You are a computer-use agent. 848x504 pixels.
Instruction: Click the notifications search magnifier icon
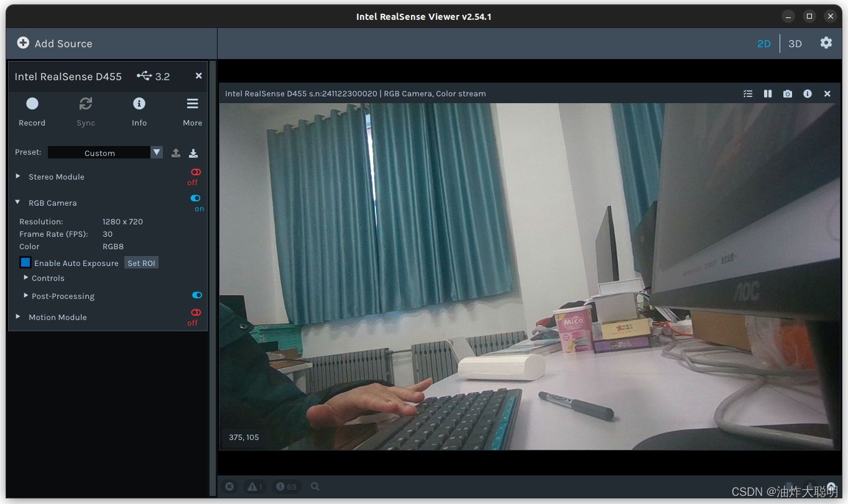pos(315,487)
